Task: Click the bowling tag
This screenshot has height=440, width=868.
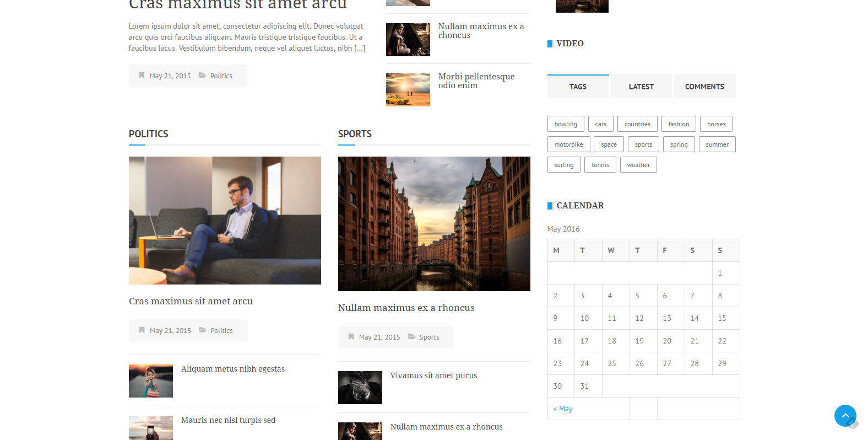Action: 566,124
